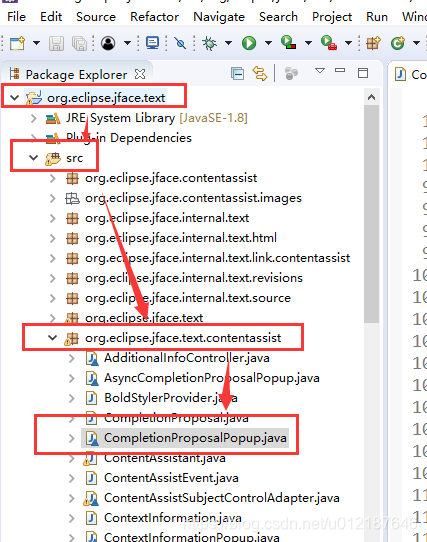The image size is (427, 542).
Task: Open the Package Explorer View Menu triangle
Action: click(320, 71)
